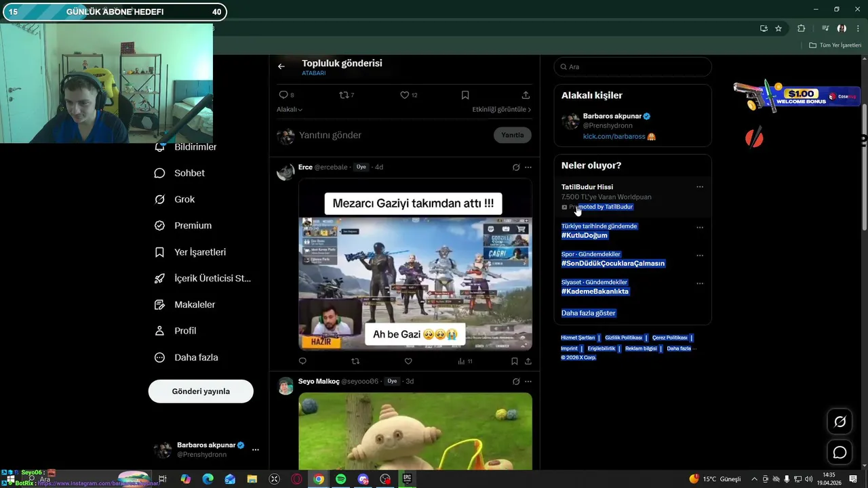The image size is (868, 488).
Task: Open Chrome extensions puzzle icon
Action: tap(802, 28)
